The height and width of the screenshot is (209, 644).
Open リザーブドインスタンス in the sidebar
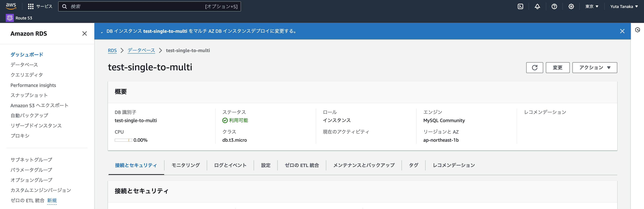coord(36,126)
